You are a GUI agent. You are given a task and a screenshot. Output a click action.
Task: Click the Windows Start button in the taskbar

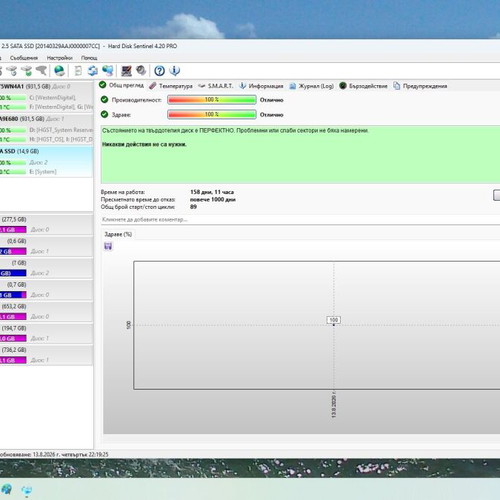pos(6,489)
